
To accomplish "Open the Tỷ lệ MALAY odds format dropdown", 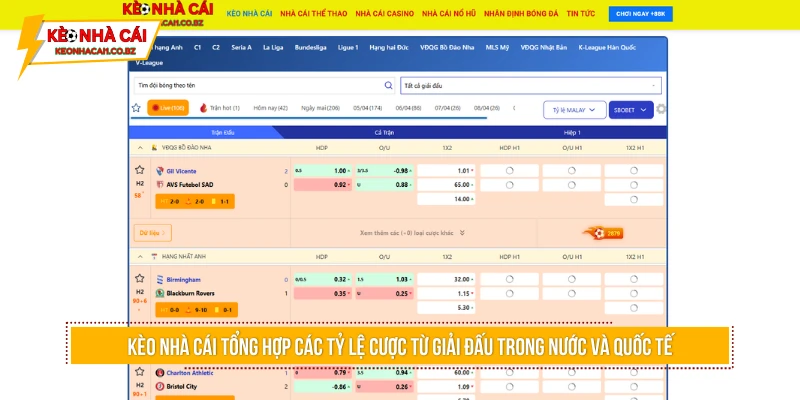I will tap(574, 110).
